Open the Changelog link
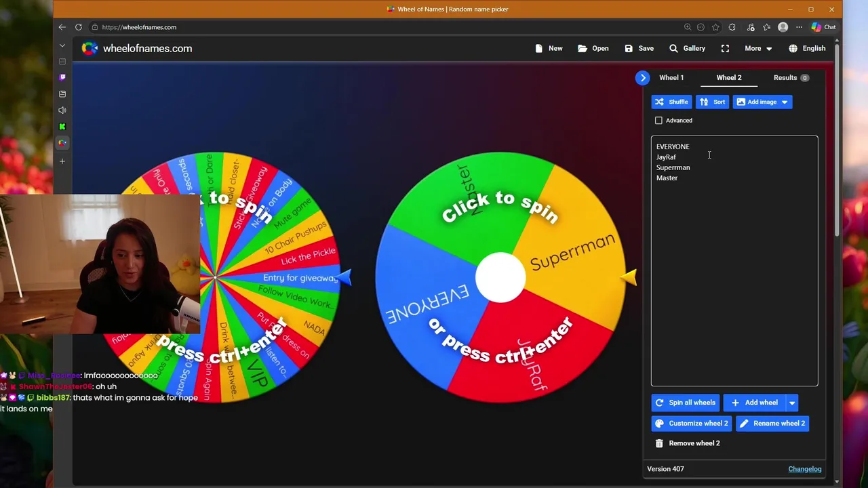The width and height of the screenshot is (868, 488). [x=804, y=469]
